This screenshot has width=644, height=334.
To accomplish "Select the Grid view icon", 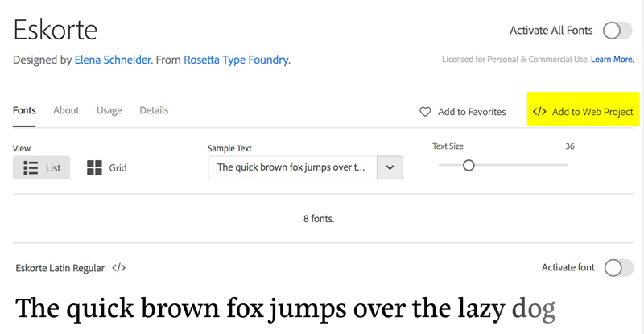I will (x=94, y=167).
